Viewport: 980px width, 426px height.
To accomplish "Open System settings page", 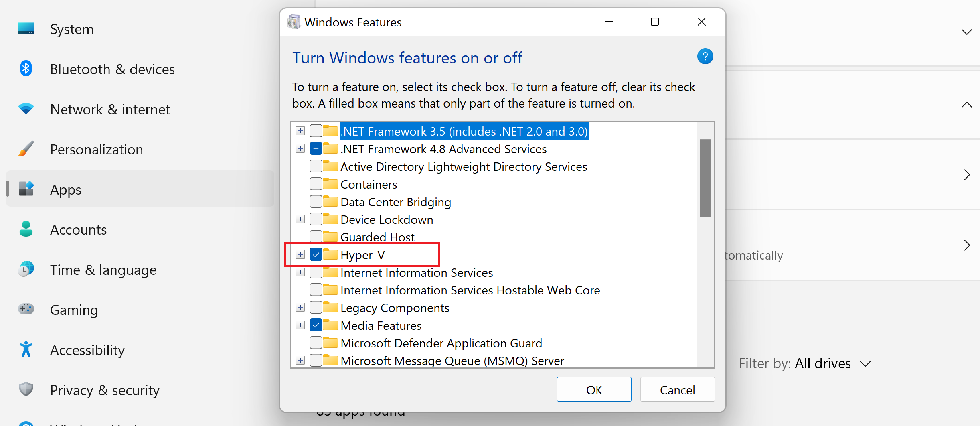I will pos(140,29).
